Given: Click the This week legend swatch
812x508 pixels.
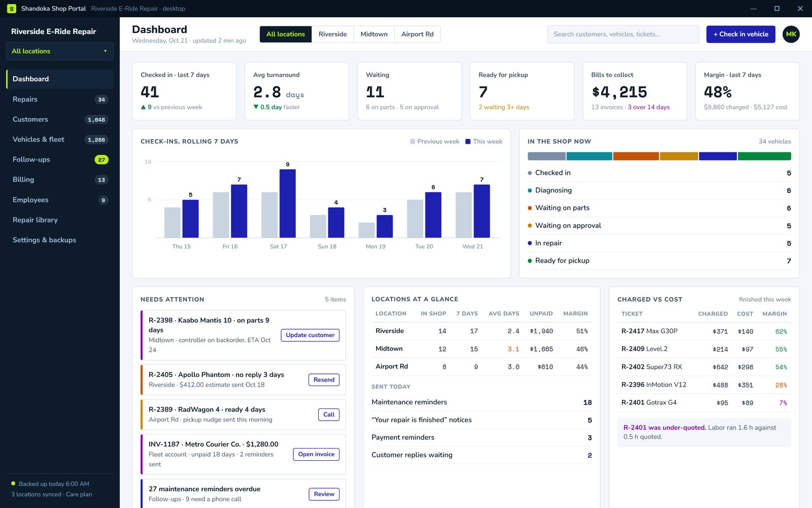Looking at the screenshot, I should click(468, 142).
